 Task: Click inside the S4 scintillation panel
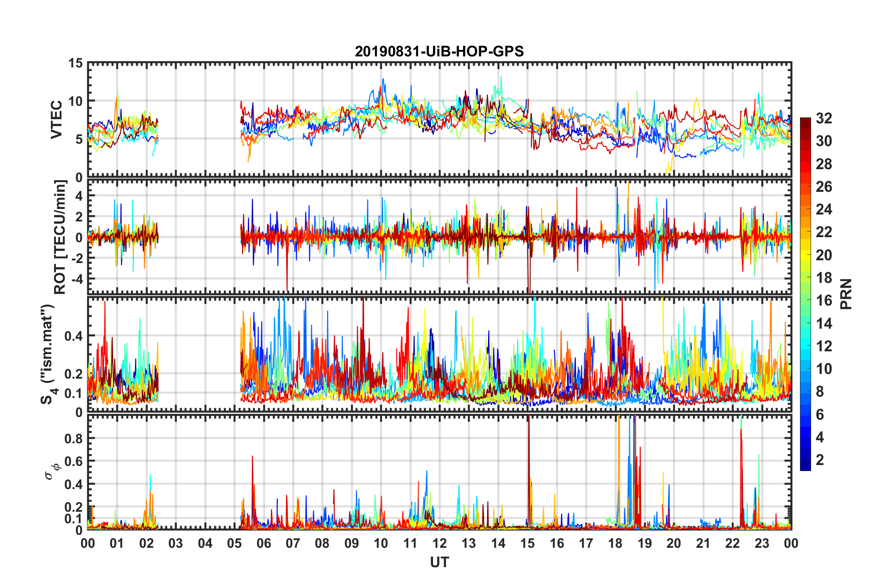[x=439, y=355]
